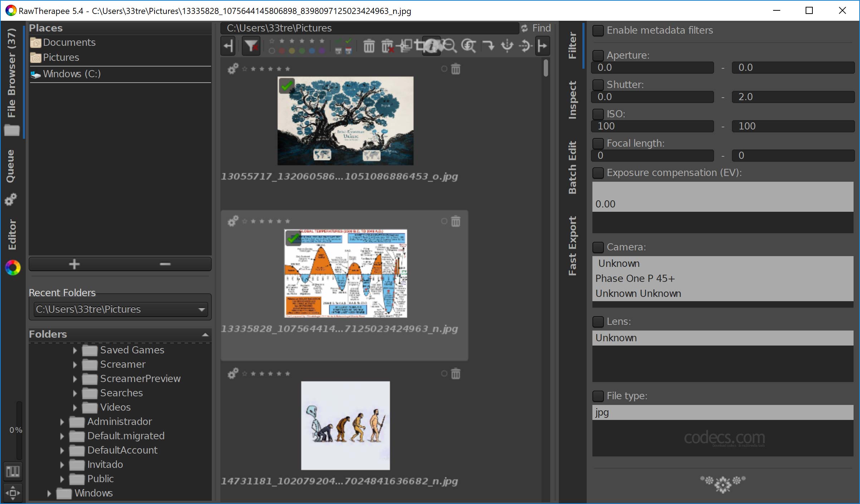Expand the ScreamerPreview folder
Image resolution: width=860 pixels, height=504 pixels.
tap(75, 379)
